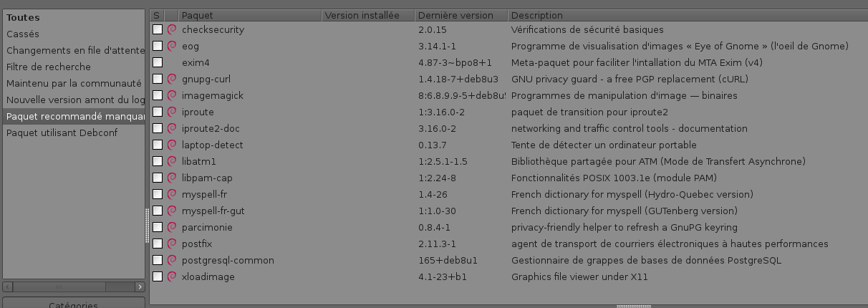The image size is (868, 308).
Task: Click the Debian swirl icon beside checksecurity
Action: tap(172, 29)
